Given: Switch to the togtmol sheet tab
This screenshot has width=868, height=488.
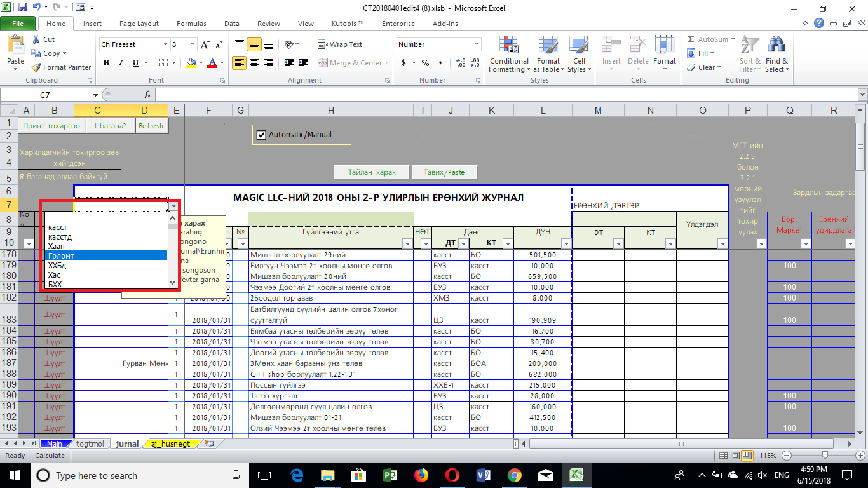Looking at the screenshot, I should point(90,444).
